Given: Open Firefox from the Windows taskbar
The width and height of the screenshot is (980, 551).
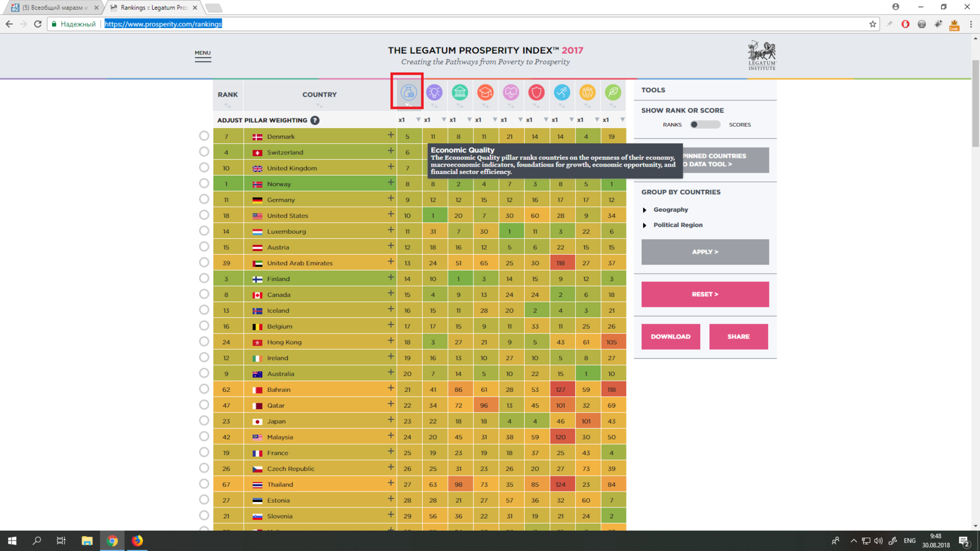Looking at the screenshot, I should (x=137, y=541).
